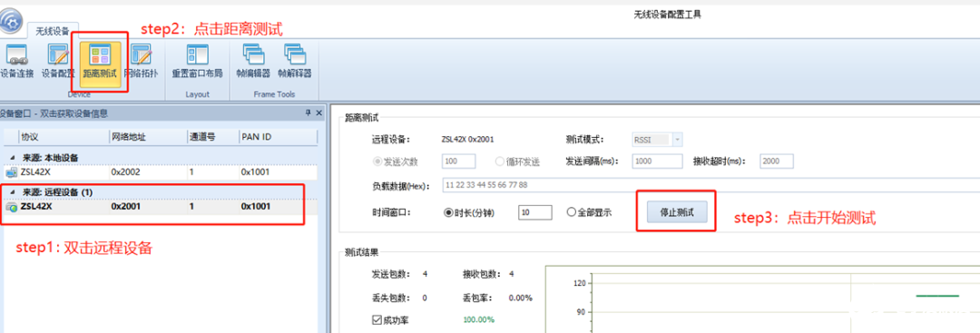The height and width of the screenshot is (333, 980).
Task: Select the 无线设备 ribbon tab
Action: (53, 30)
